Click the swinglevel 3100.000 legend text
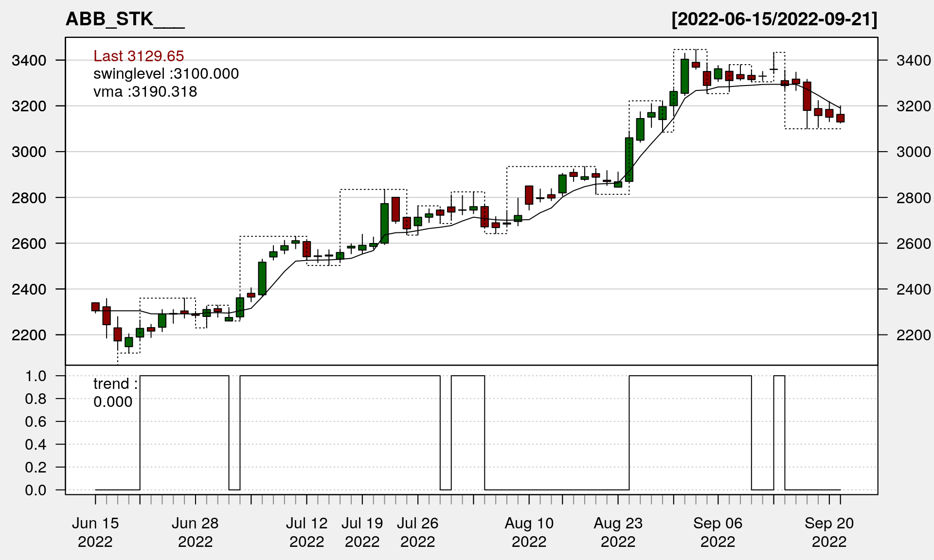 pos(166,74)
